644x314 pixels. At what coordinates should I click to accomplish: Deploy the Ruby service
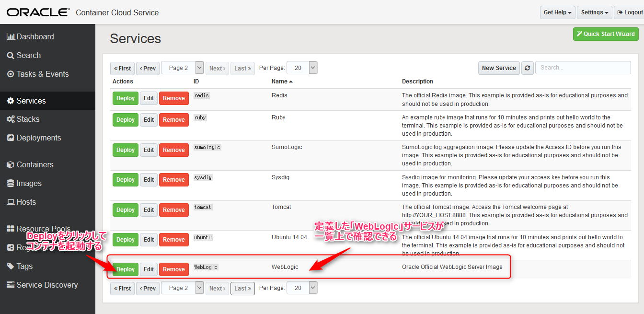[126, 120]
